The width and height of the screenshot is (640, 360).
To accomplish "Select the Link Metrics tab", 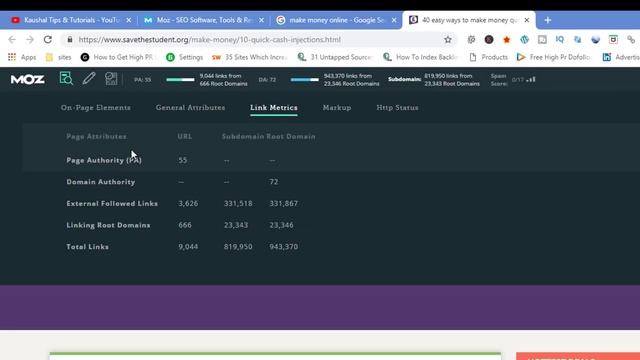I will (273, 108).
